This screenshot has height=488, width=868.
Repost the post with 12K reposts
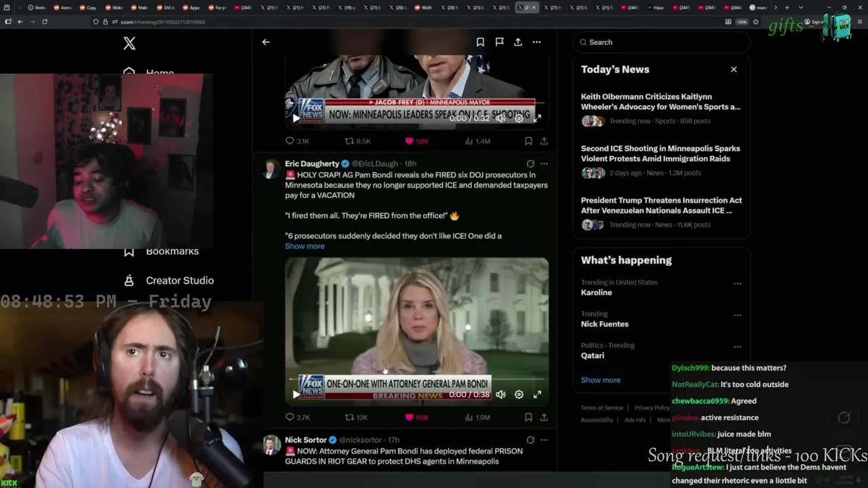[x=356, y=418]
